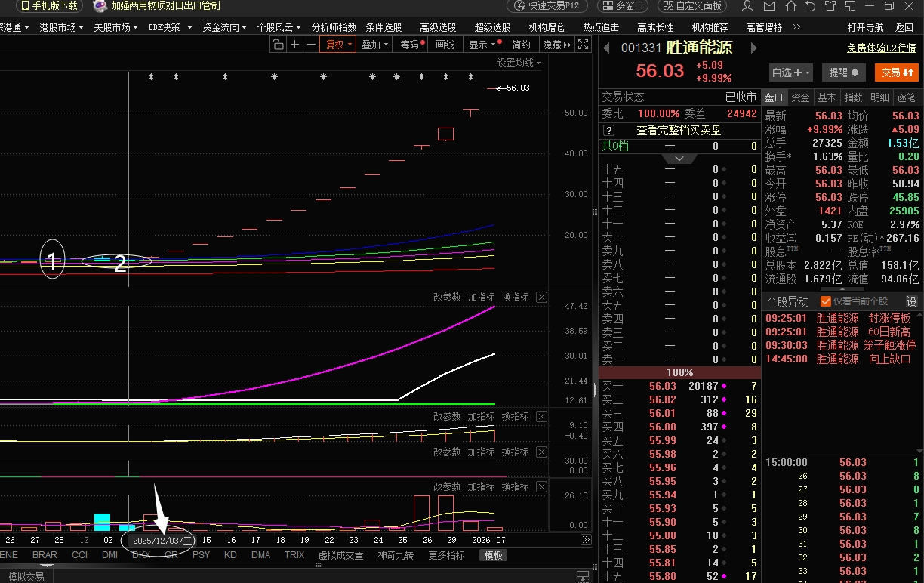Close the first indicator sub-chart
This screenshot has width=924, height=583.
(541, 298)
